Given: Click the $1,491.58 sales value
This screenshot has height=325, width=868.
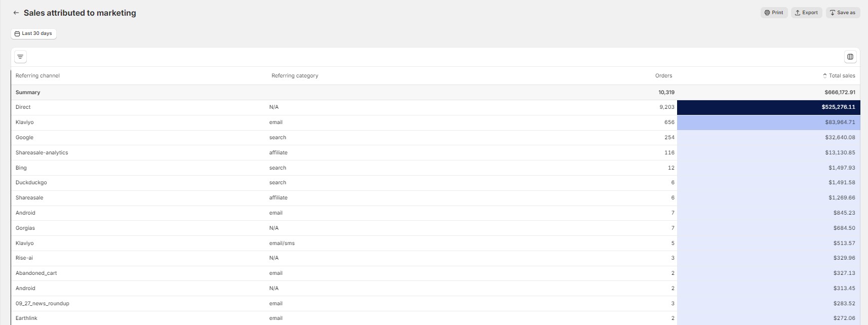Looking at the screenshot, I should (x=842, y=182).
